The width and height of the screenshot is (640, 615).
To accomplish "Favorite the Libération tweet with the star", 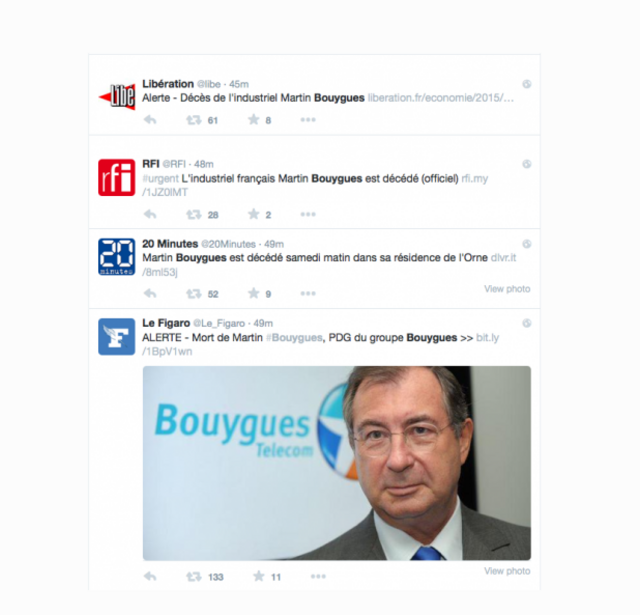I will point(253,119).
